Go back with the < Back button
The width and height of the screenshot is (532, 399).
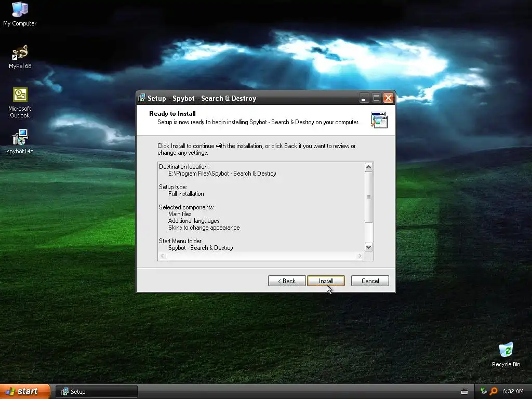click(287, 281)
